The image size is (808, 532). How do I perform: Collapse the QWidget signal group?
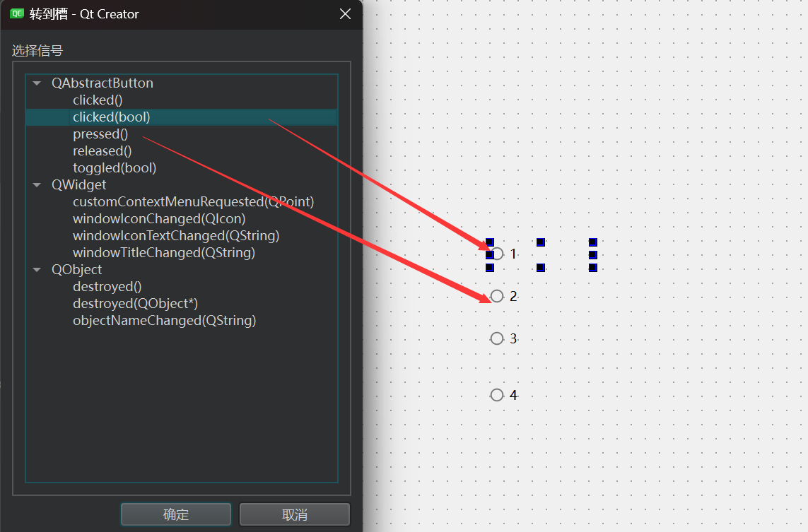37,184
